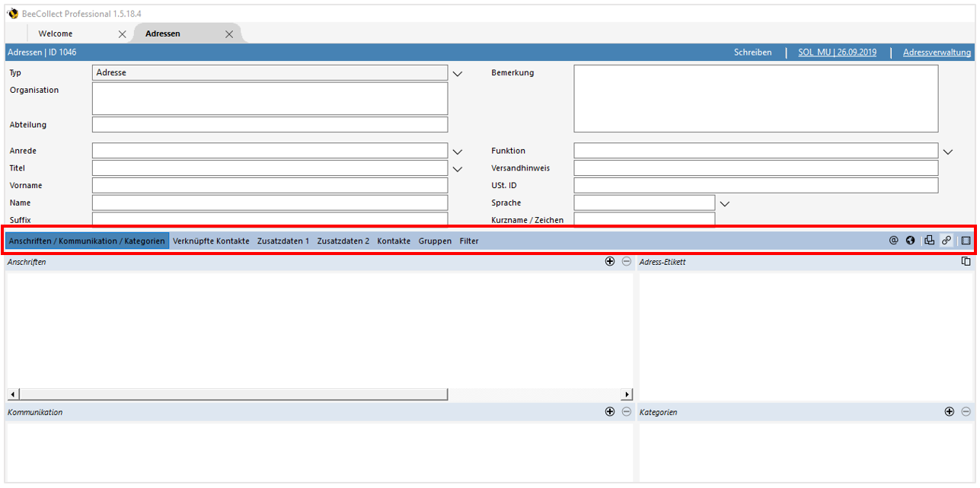Add a category via the Kategorien plus icon
Viewport: 980px width, 488px height.
(949, 411)
